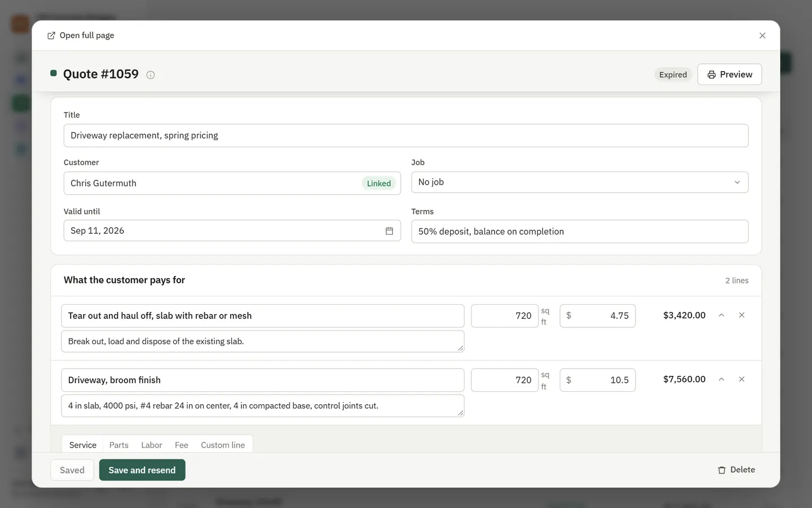The image size is (812, 508).
Task: Click Save and resend button
Action: click(x=142, y=470)
